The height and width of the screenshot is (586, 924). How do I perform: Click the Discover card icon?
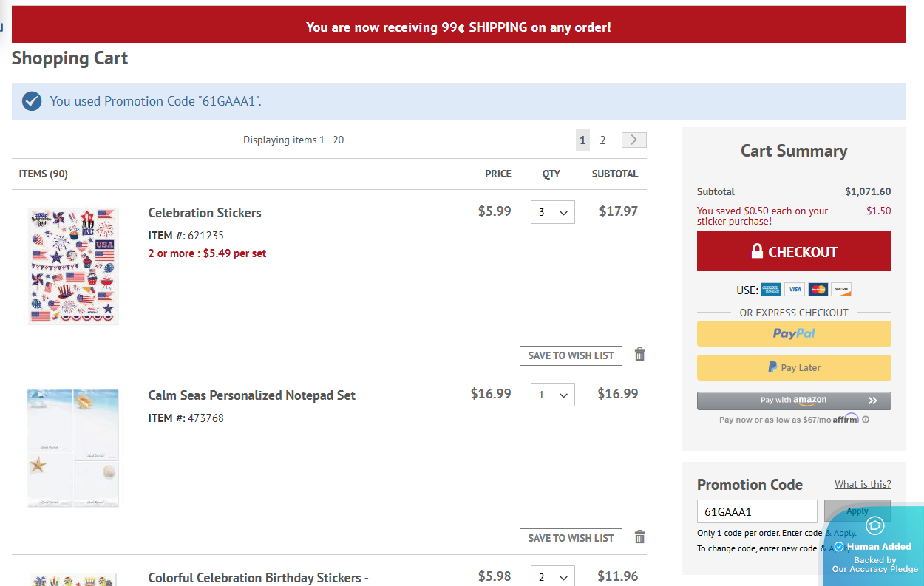pos(841,290)
